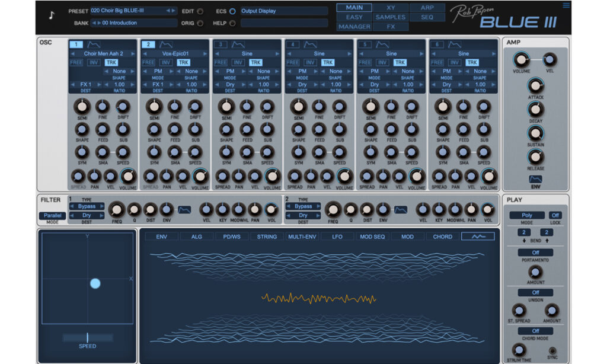Click oscillator 1 VOLUME knob

(x=128, y=177)
